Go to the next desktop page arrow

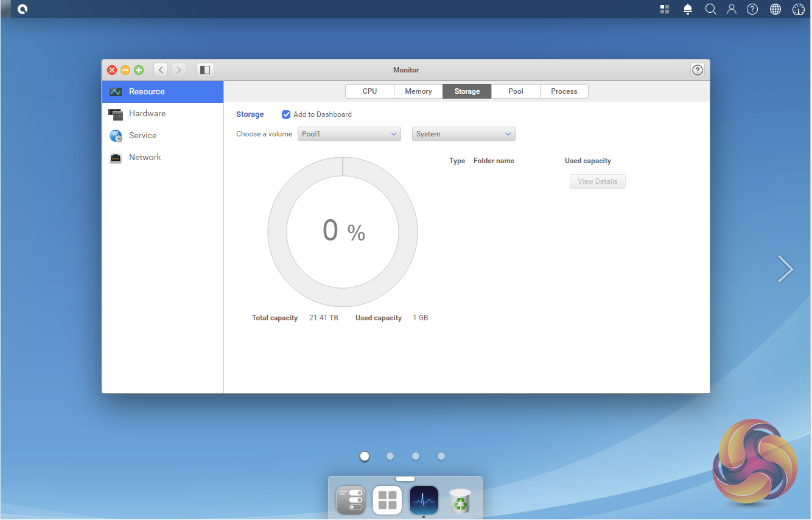[x=785, y=269]
